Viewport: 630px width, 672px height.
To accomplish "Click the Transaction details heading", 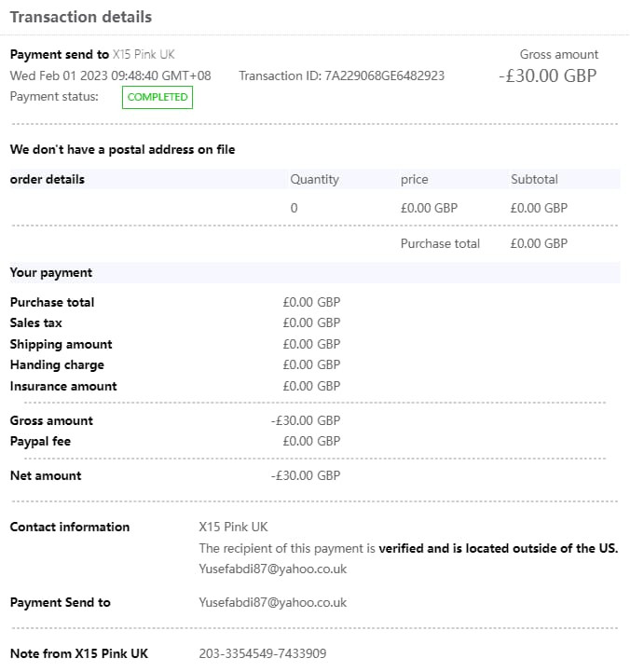I will (x=81, y=17).
